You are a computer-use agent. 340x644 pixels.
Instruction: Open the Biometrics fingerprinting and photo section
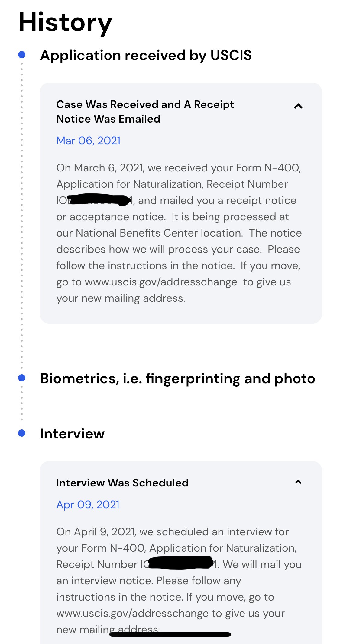[x=177, y=378]
